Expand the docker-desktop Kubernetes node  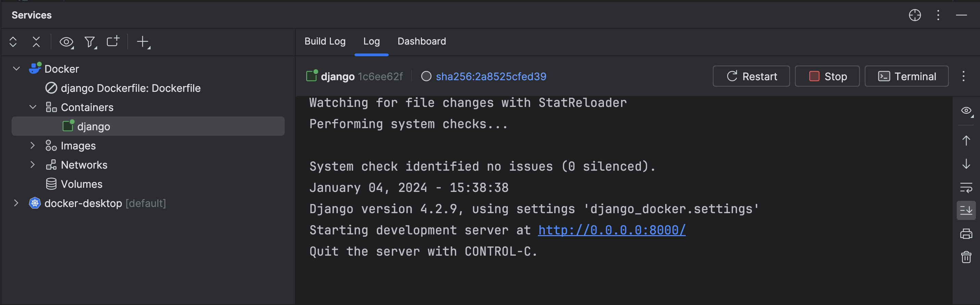(x=16, y=203)
